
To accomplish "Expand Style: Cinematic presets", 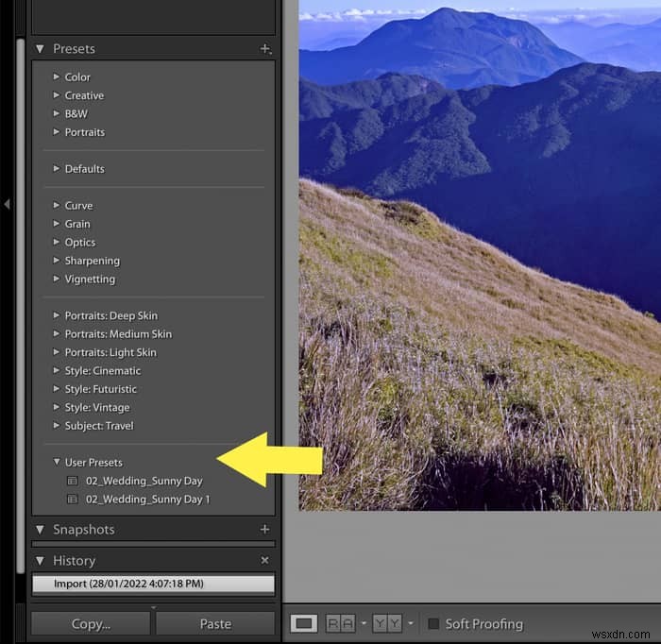I will (x=56, y=370).
